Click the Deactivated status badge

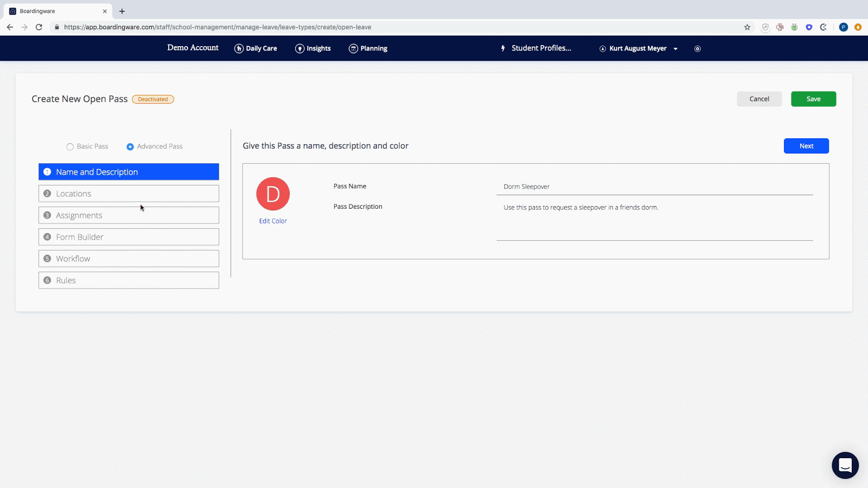153,99
